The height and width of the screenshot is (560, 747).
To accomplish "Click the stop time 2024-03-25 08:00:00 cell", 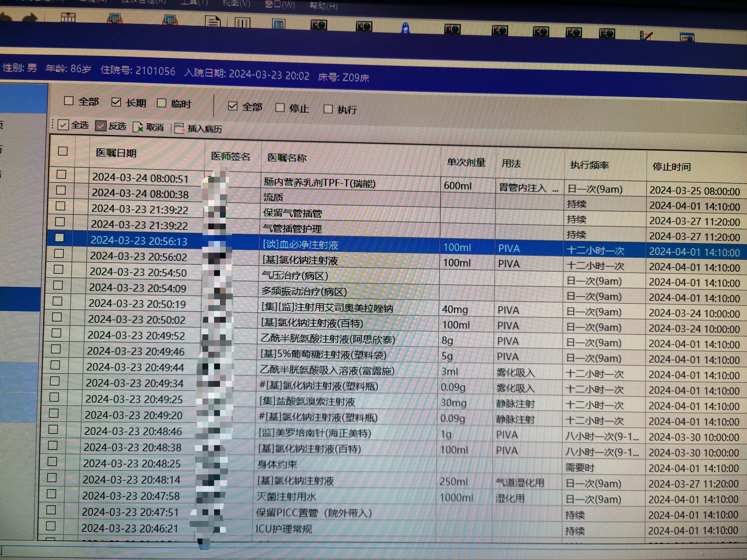I will pyautogui.click(x=694, y=191).
